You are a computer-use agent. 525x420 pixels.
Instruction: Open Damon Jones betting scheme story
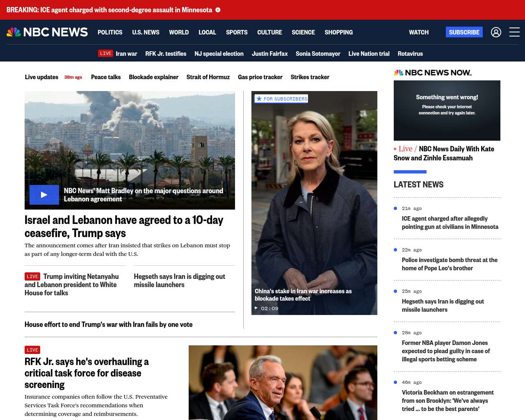coord(446,351)
